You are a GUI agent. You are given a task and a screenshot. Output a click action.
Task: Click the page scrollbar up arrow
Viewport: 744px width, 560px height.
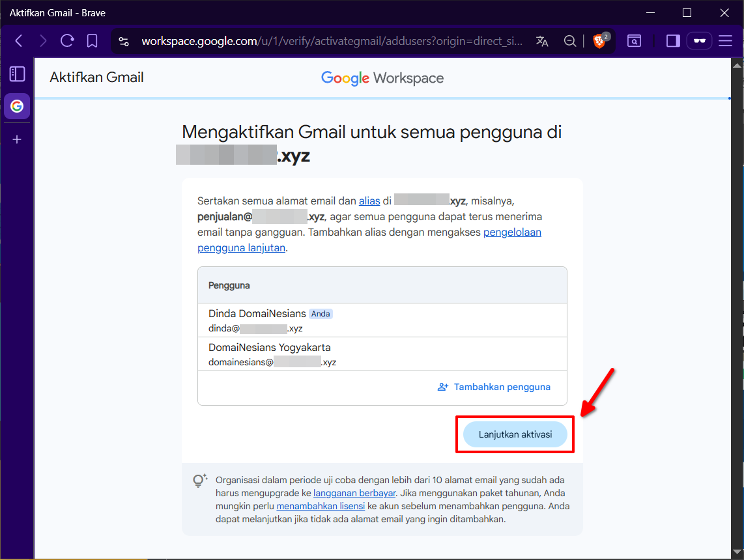click(x=737, y=65)
